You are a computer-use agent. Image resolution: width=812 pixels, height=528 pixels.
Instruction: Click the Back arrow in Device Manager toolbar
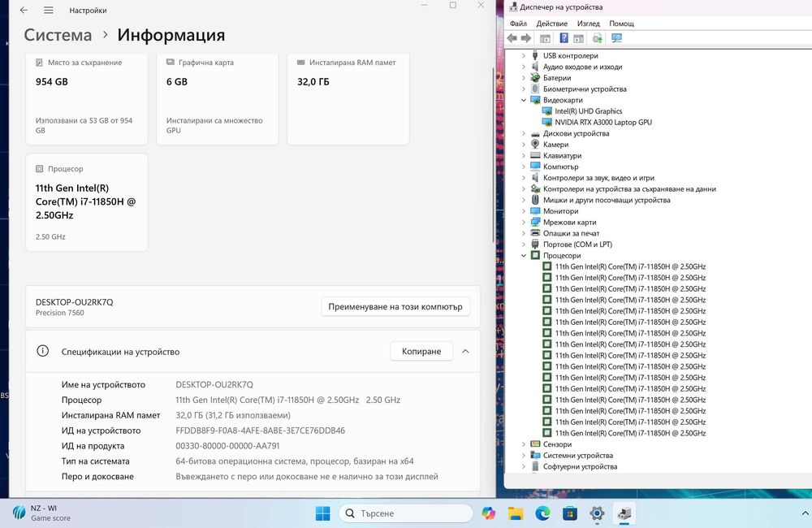(512, 38)
